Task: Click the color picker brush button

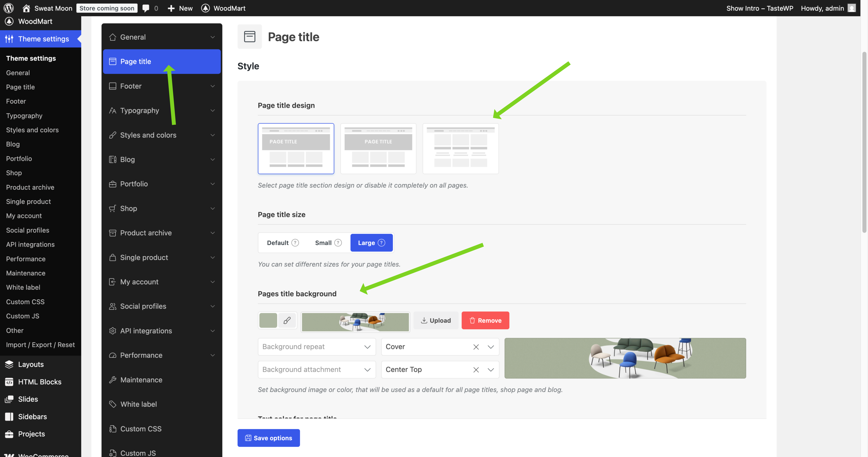Action: 287,321
